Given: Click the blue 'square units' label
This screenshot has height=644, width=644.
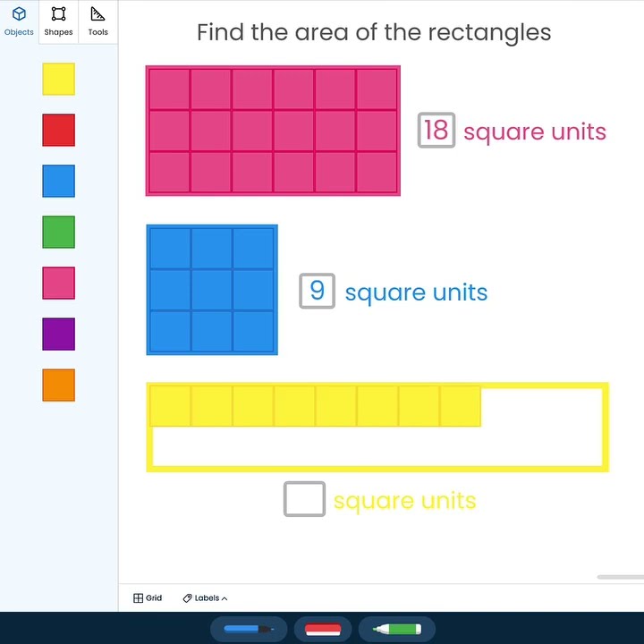Looking at the screenshot, I should (x=416, y=292).
